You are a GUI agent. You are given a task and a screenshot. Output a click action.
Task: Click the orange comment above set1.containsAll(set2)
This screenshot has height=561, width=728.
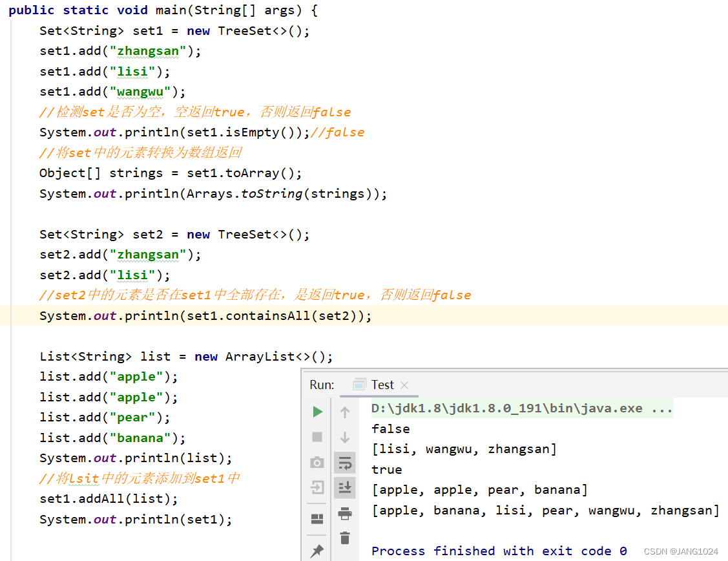[255, 295]
